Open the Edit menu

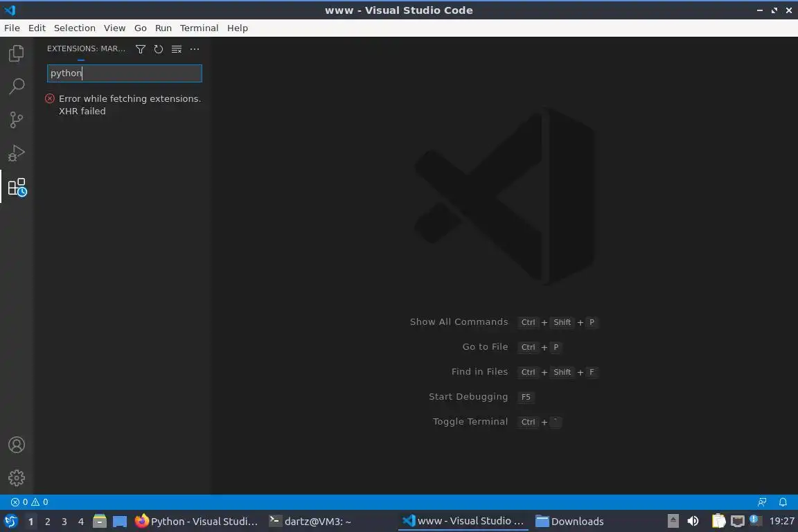pos(37,28)
